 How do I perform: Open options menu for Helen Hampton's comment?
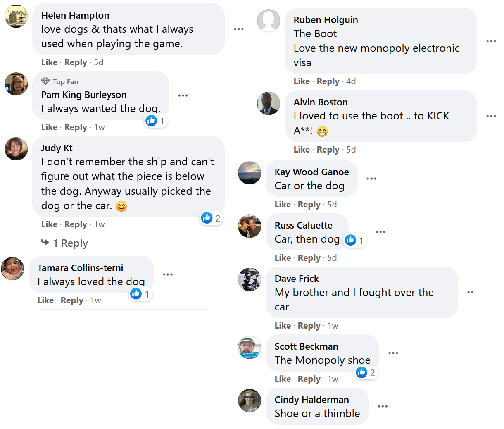click(239, 29)
